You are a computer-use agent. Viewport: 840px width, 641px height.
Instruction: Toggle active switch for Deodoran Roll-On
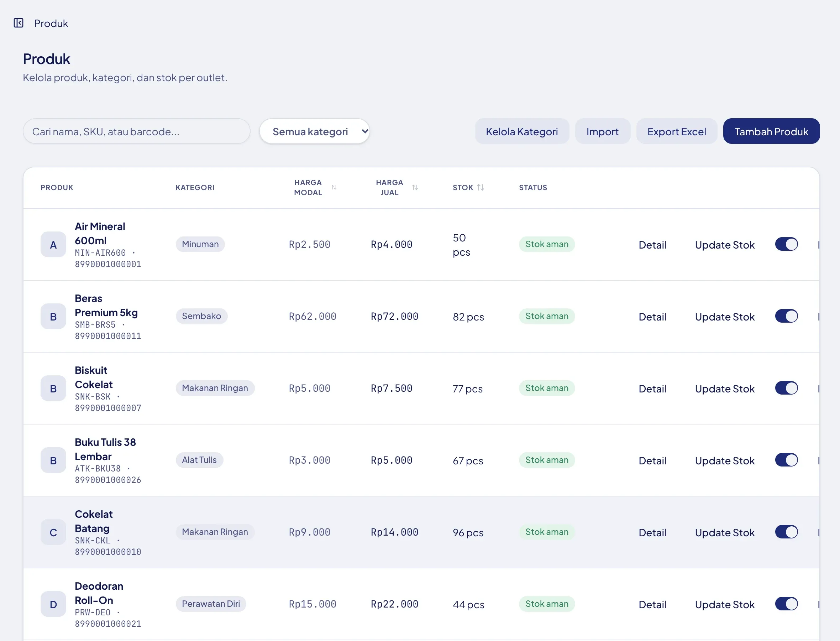(x=786, y=604)
